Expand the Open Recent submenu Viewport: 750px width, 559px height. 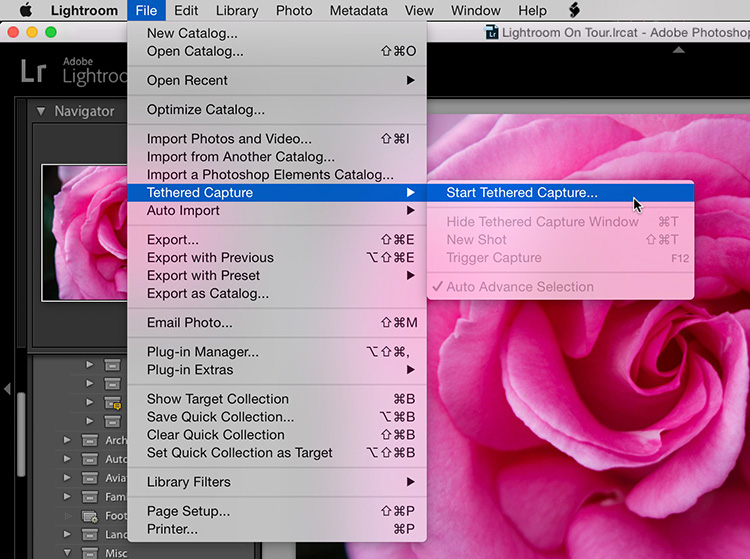click(x=277, y=80)
